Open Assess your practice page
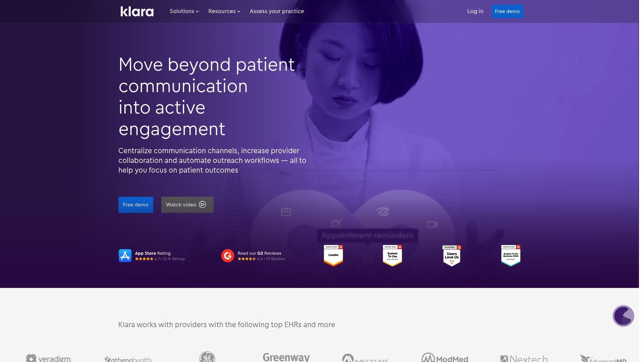 (277, 11)
